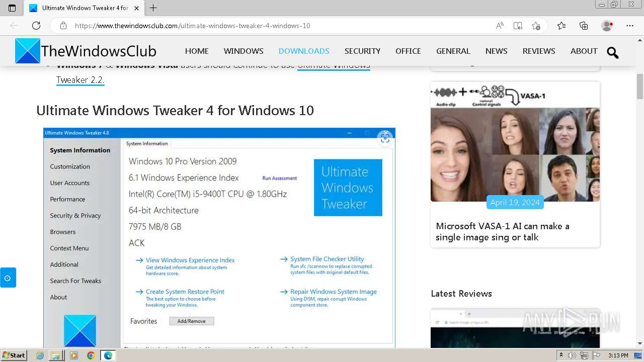Click the network tray icon
Screen dimensions: 644x362
[x=584, y=355]
